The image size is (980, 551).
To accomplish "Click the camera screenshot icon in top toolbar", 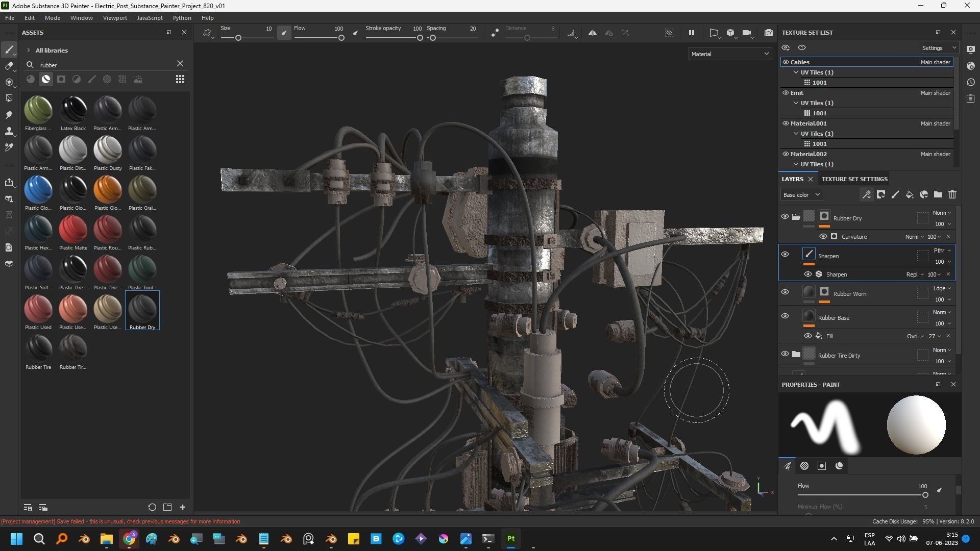I will click(768, 33).
